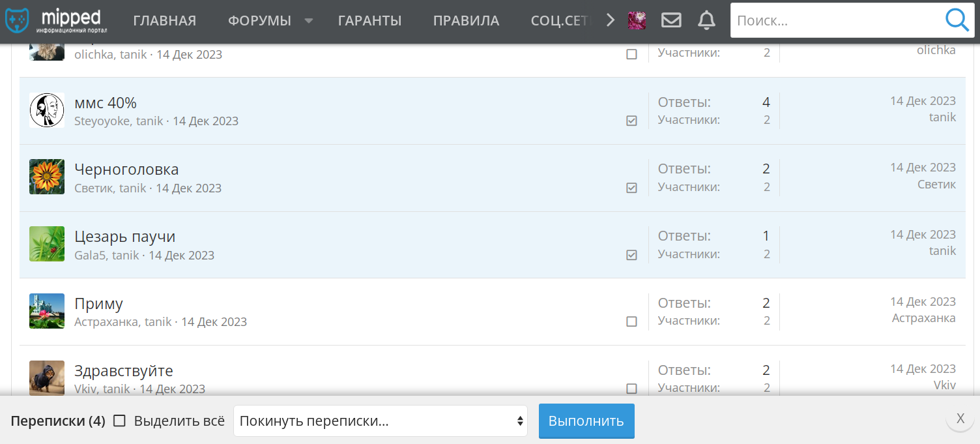Close the selection bar with X

(960, 419)
